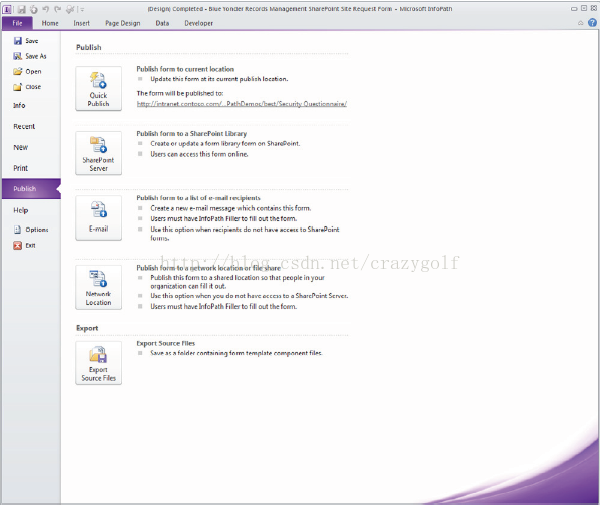This screenshot has width=600, height=505.
Task: Click the 'Export Source Files' heading text
Action: click(166, 343)
